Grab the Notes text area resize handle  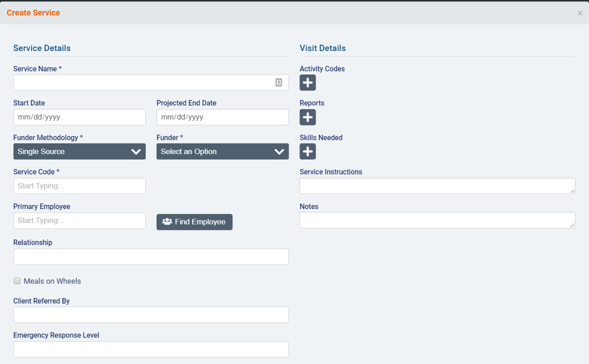pyautogui.click(x=572, y=225)
